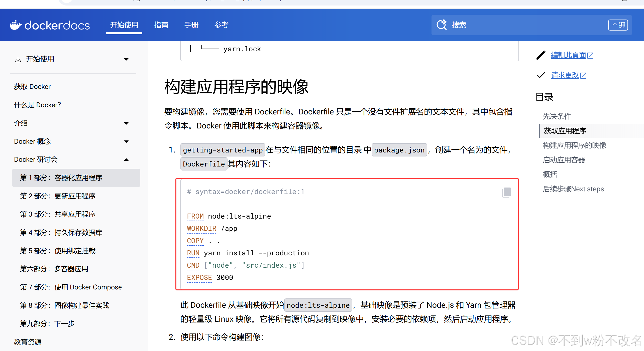Click the syntax=docker/dockerfile:1 comment line
Viewport: 644px width, 351px height.
[246, 192]
